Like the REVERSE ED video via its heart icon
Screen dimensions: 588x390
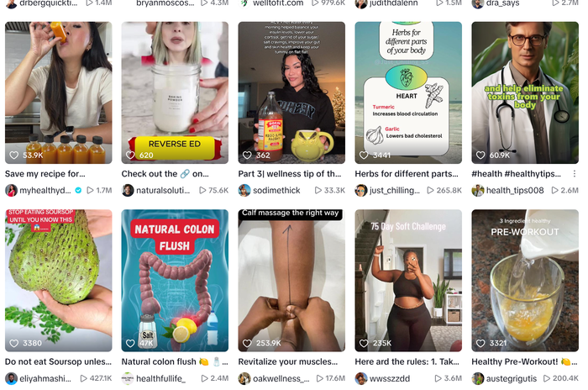click(130, 155)
